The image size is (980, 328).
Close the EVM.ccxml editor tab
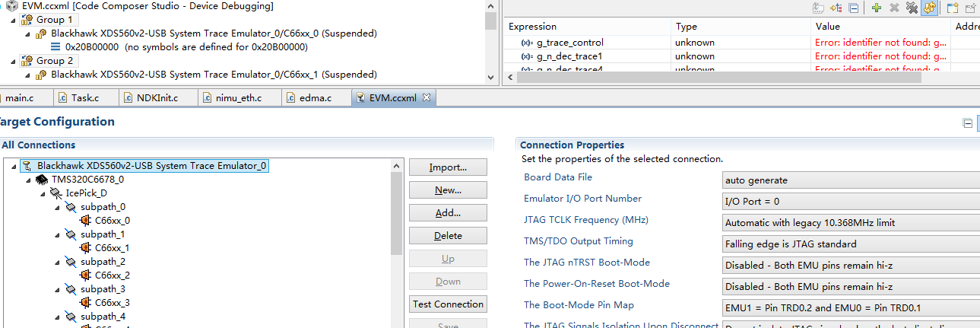tap(427, 97)
